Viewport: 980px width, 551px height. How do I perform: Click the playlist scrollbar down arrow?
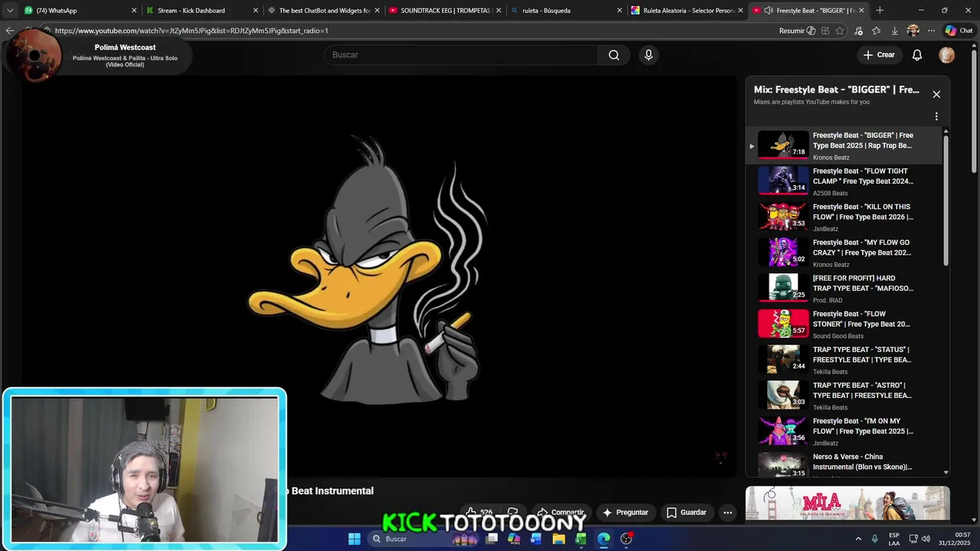coord(946,473)
